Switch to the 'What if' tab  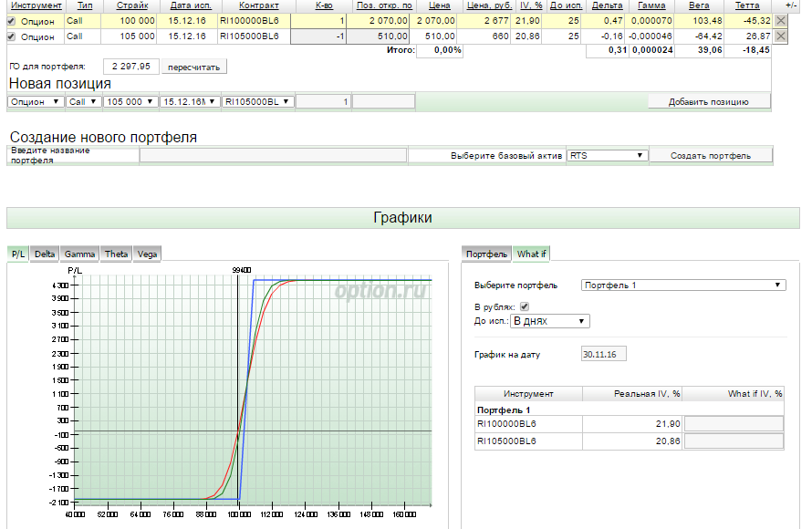tap(531, 254)
